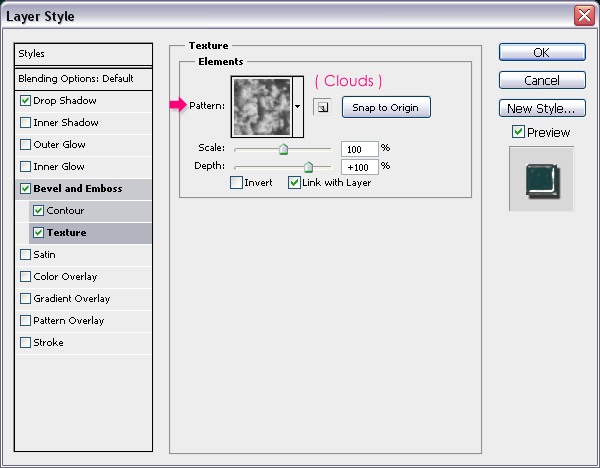The height and width of the screenshot is (468, 600).
Task: Toggle the Drop Shadow checkbox
Action: [25, 101]
